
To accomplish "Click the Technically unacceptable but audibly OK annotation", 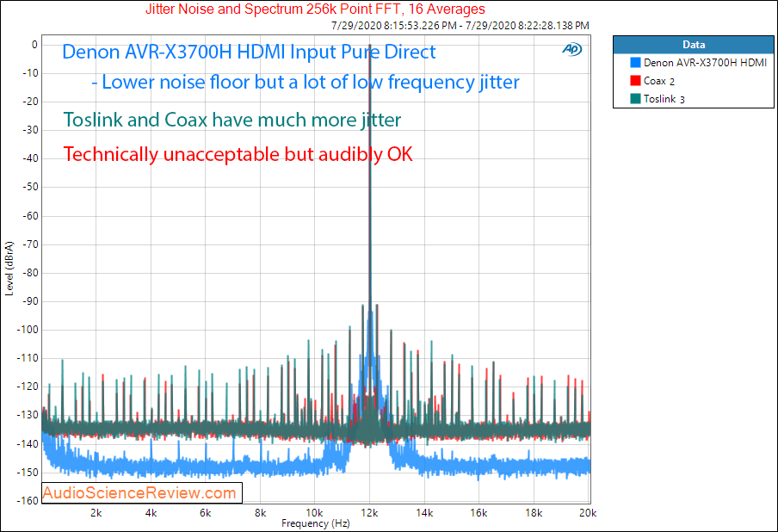I will [x=238, y=154].
